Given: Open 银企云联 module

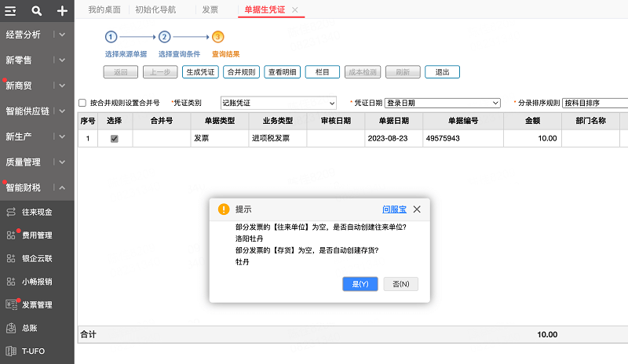Looking at the screenshot, I should coord(37,258).
